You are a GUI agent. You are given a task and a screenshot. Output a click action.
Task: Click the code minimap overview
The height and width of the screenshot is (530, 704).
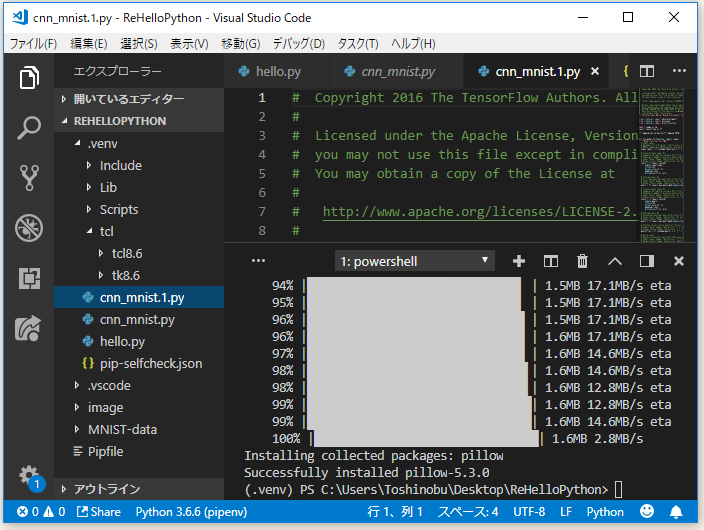pos(662,165)
